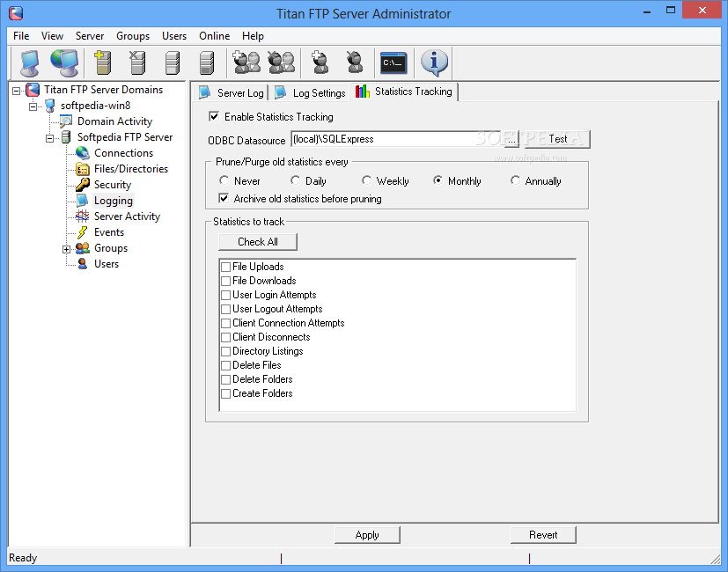Click the add new server toolbar icon
The image size is (728, 572).
point(102,62)
